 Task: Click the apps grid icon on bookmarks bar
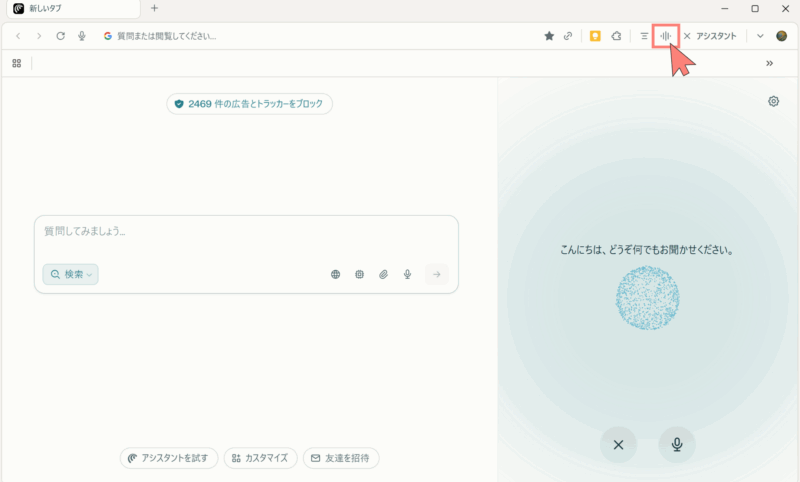click(x=16, y=63)
